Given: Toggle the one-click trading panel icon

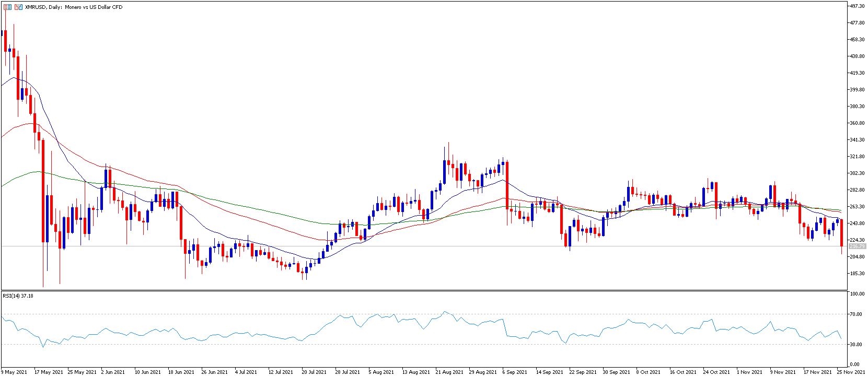Looking at the screenshot, I should pyautogui.click(x=19, y=7).
